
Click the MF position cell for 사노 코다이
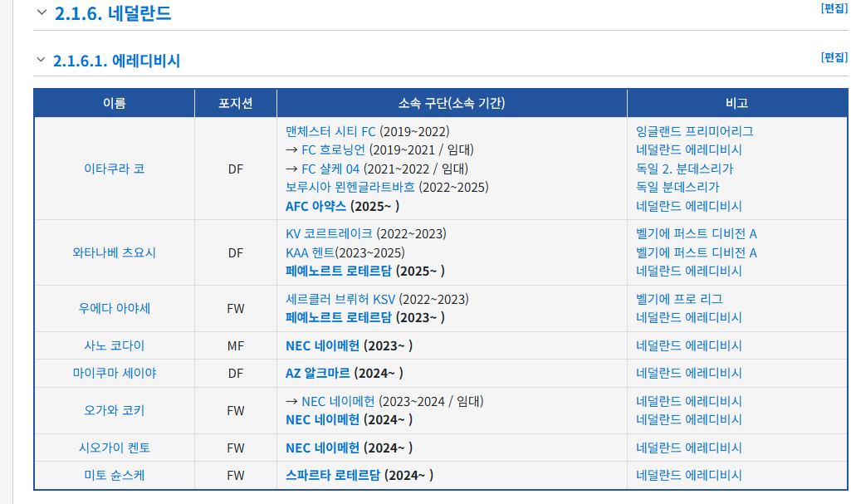236,345
